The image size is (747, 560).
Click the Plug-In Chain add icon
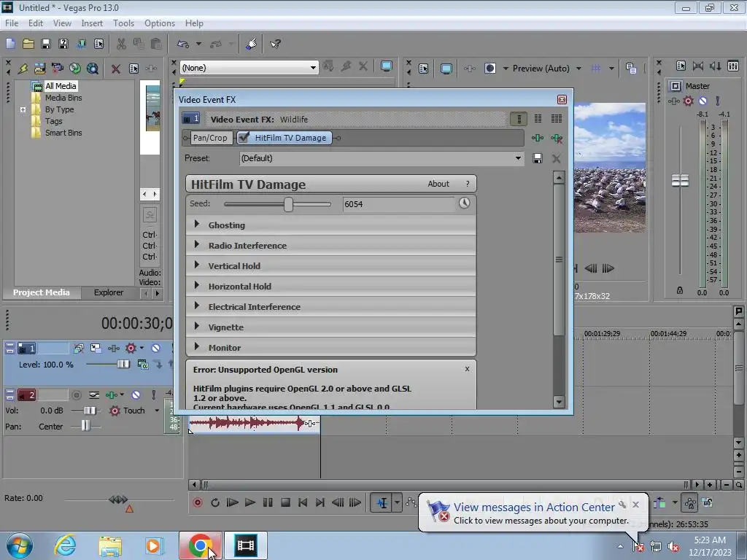coord(538,138)
